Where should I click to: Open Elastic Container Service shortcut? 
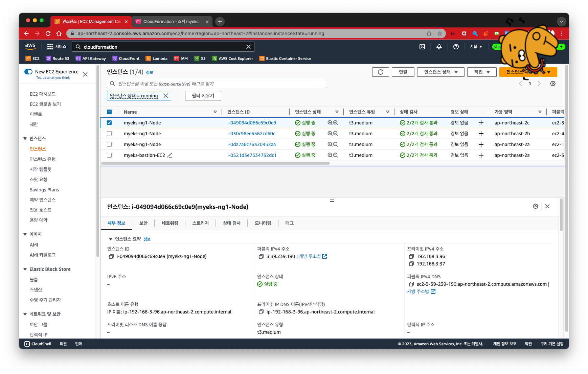point(285,59)
